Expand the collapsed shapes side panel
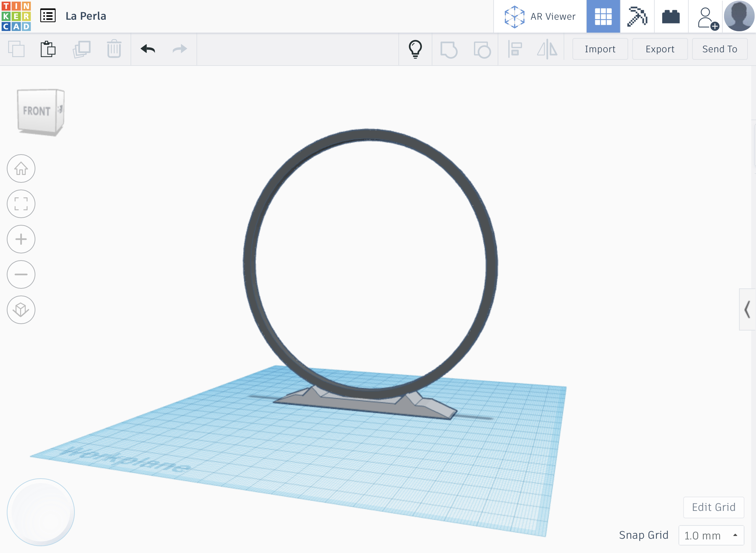The image size is (756, 553). tap(747, 309)
